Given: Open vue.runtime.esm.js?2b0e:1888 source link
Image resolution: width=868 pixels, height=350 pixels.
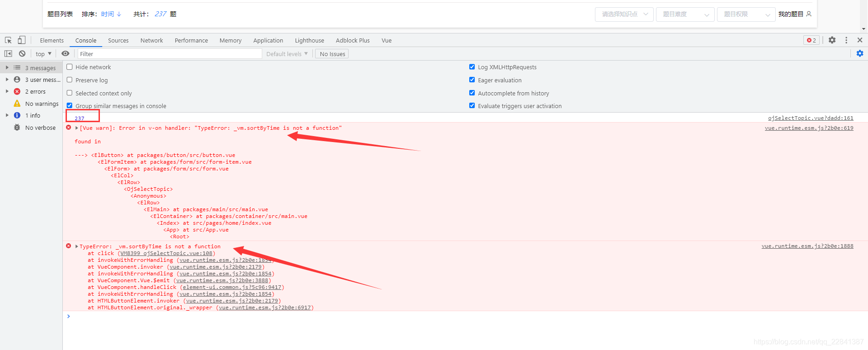Looking at the screenshot, I should tap(807, 246).
